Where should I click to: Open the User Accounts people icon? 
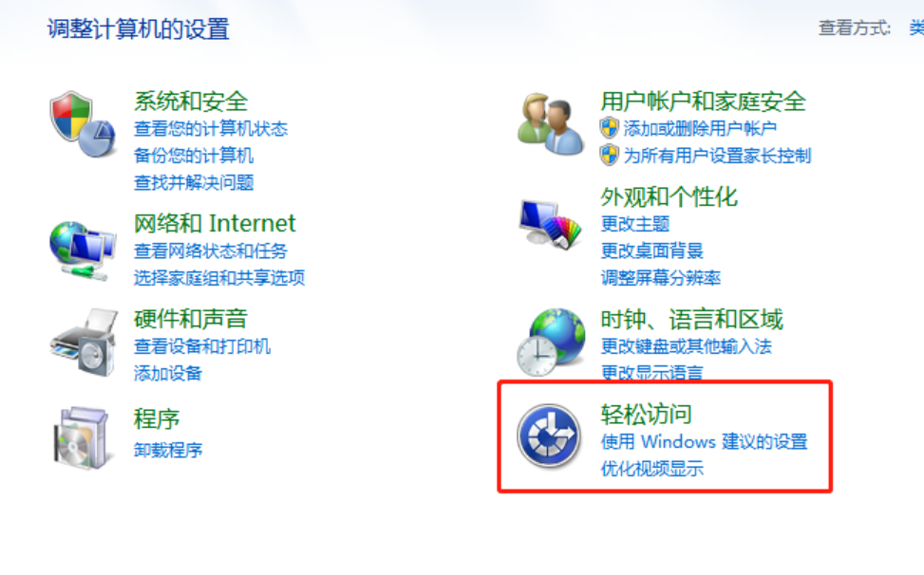pos(551,123)
